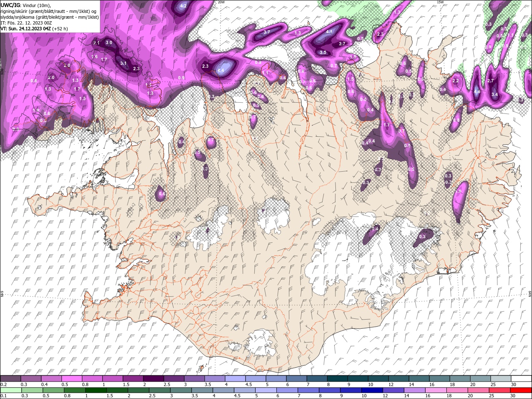Click the '4.2' snowfall value on the map
The height and width of the screenshot is (399, 532).
click(183, 6)
